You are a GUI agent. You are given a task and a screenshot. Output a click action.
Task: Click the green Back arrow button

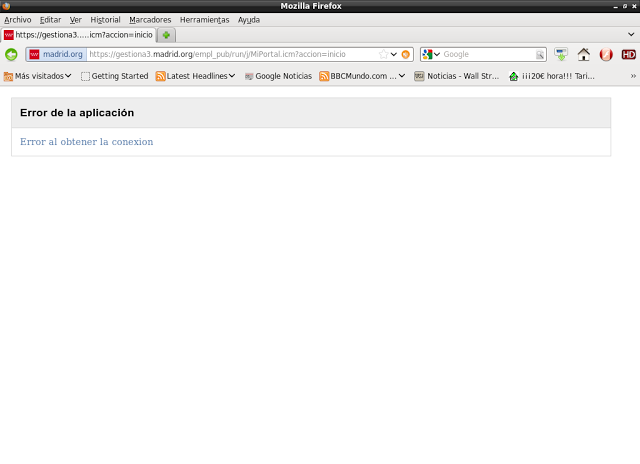click(12, 54)
